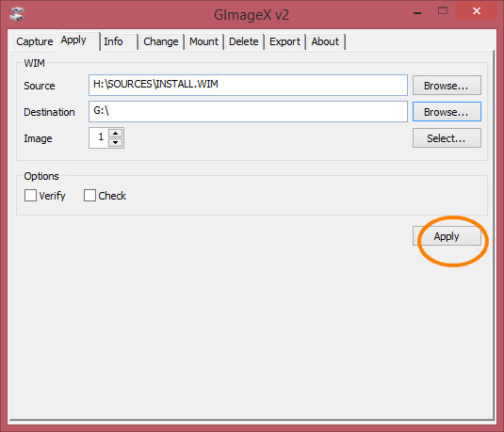
Task: Click the GImageX app icon in title bar
Action: coord(16,14)
